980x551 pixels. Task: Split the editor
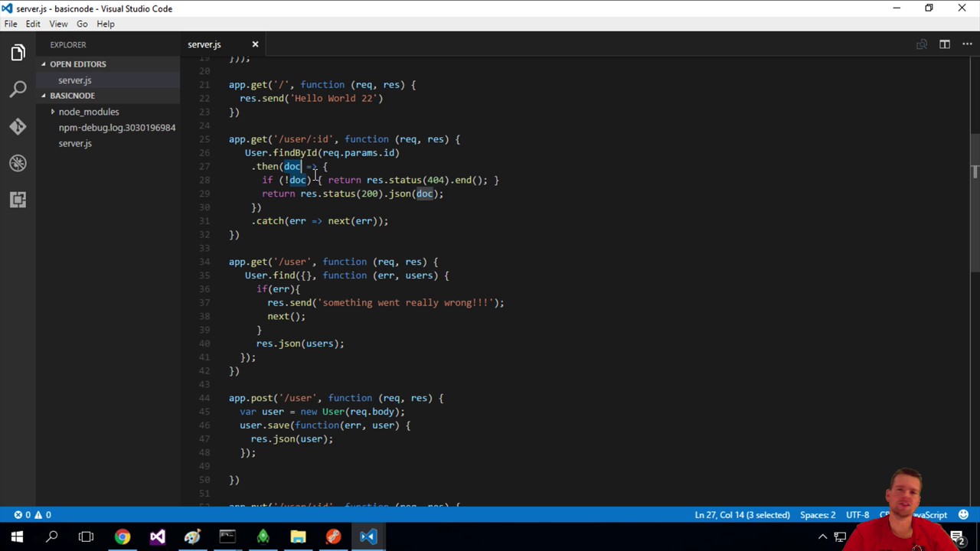945,44
